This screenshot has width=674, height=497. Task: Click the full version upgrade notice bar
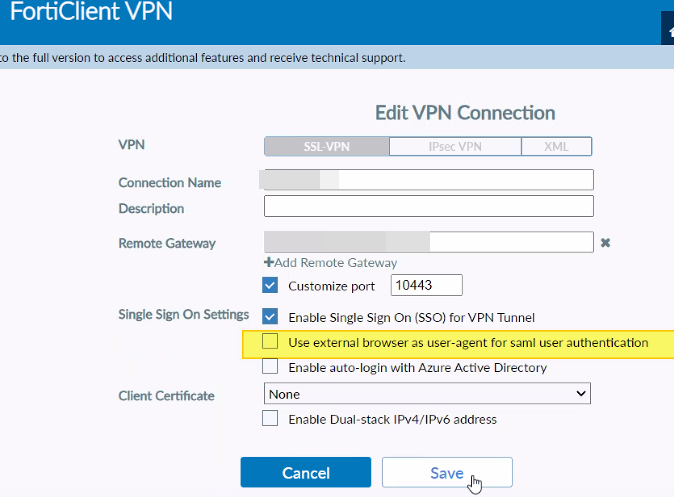(300, 58)
